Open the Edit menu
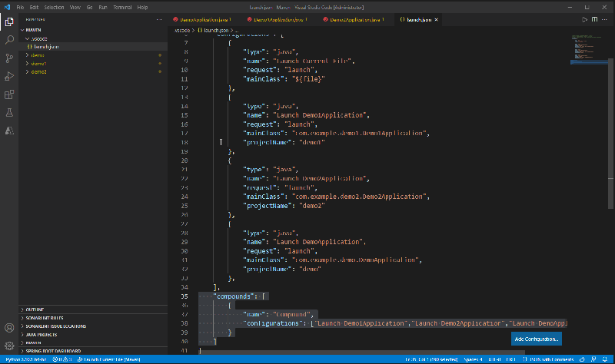Screen dimensions: 615x364 (x=34, y=7)
